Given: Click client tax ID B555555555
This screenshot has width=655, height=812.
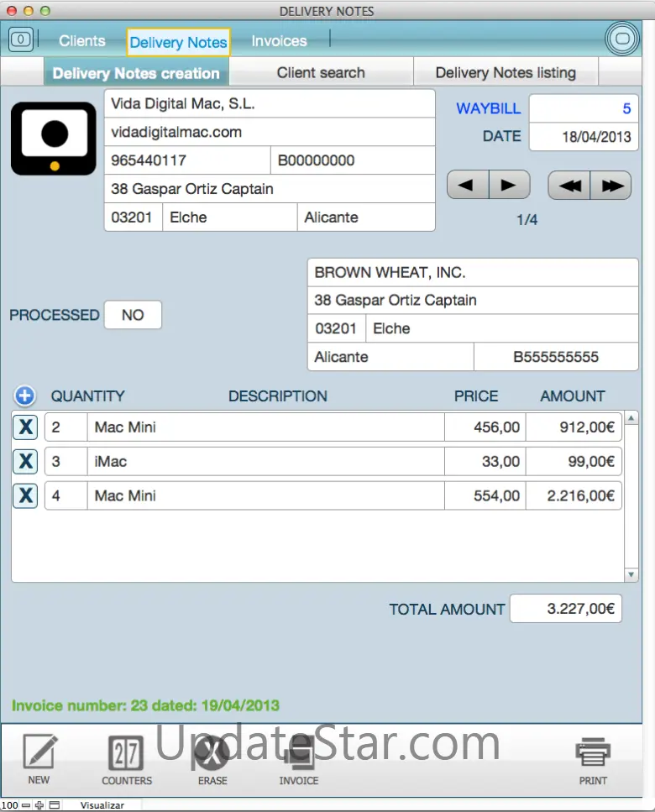Looking at the screenshot, I should click(x=556, y=357).
